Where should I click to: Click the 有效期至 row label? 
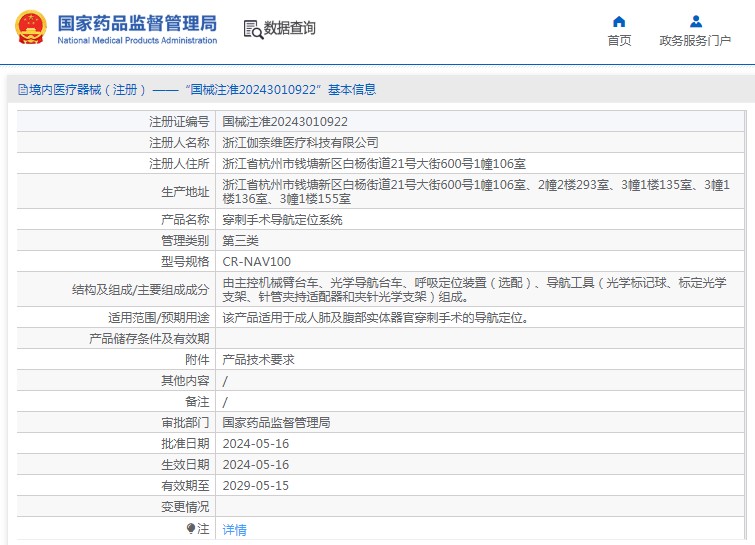pyautogui.click(x=185, y=486)
